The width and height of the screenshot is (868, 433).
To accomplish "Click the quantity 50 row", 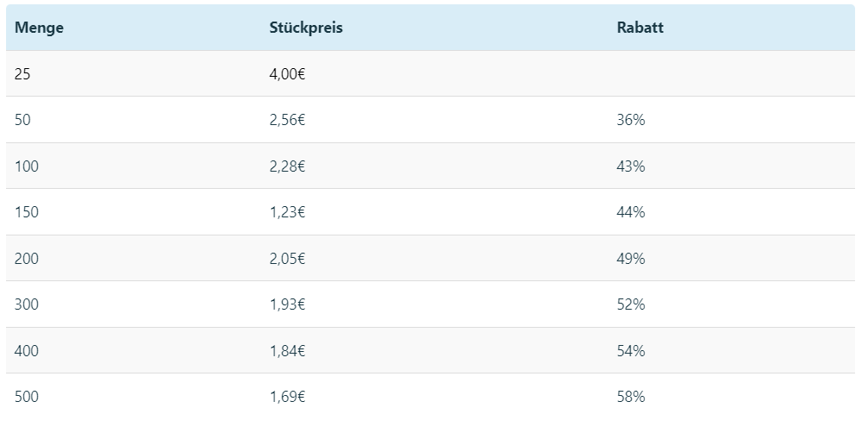I will [430, 120].
